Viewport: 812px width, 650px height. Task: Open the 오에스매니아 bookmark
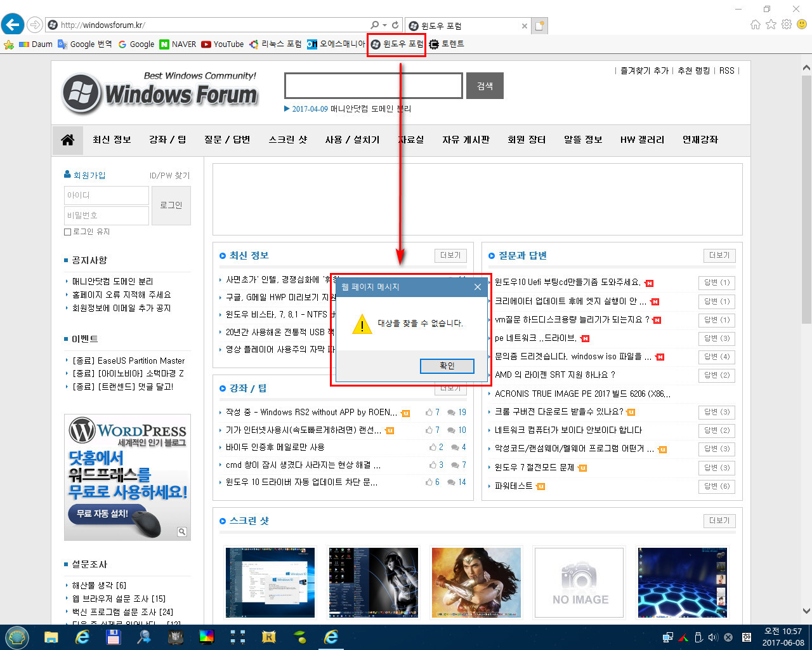[x=336, y=44]
